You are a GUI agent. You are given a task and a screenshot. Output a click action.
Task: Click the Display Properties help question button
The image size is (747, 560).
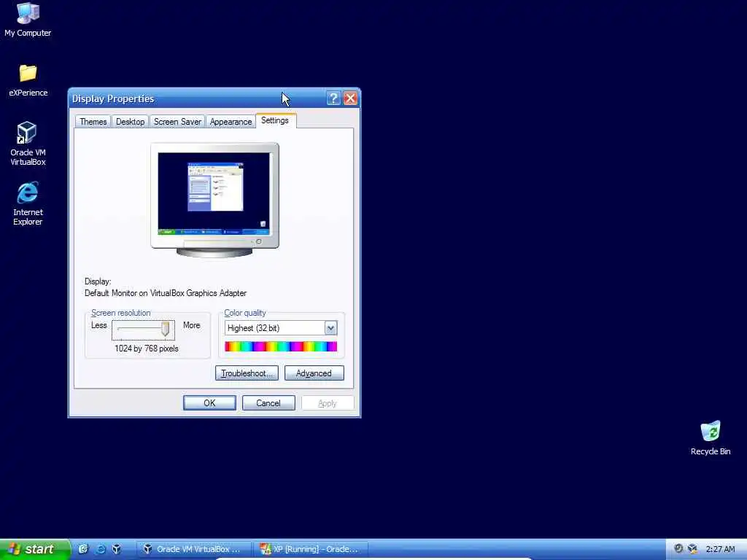333,98
